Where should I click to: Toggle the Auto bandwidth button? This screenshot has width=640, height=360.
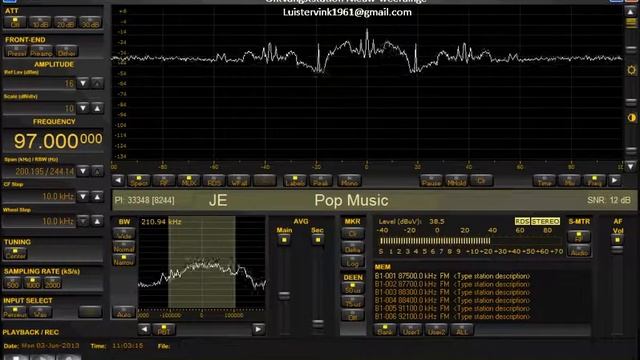[124, 312]
